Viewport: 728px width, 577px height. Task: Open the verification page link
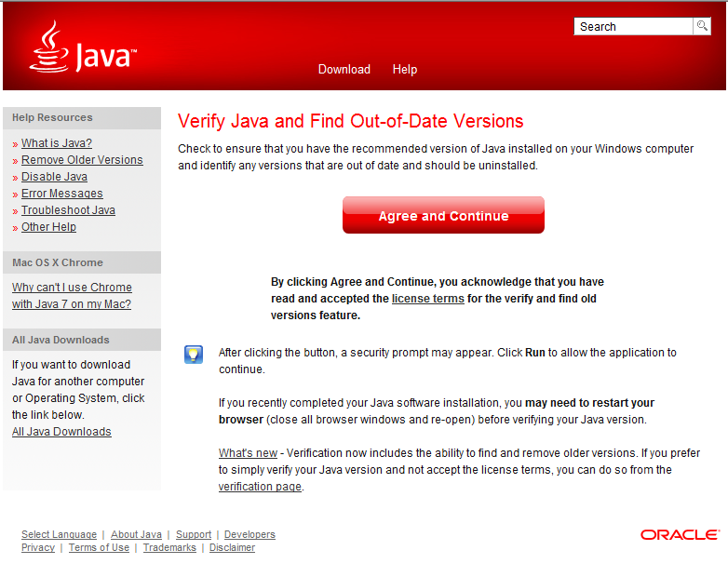260,487
